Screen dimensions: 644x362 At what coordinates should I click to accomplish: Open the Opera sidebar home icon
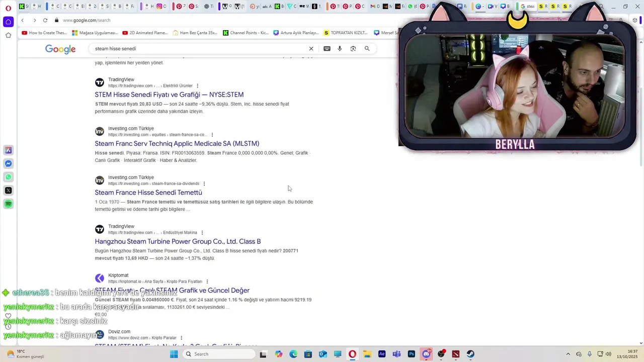pos(8,22)
